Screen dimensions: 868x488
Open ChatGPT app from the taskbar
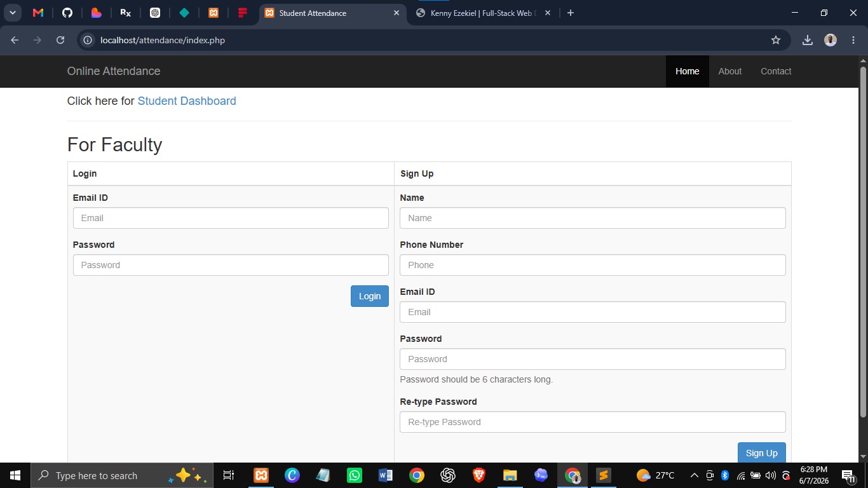coord(448,475)
